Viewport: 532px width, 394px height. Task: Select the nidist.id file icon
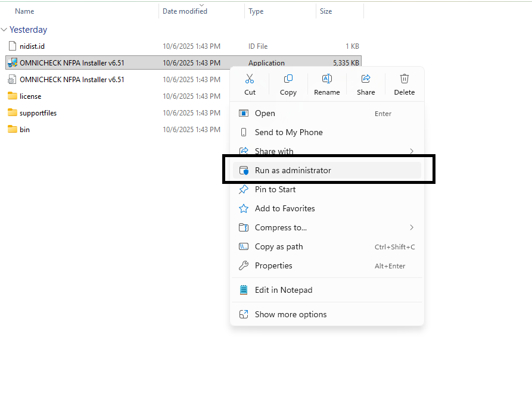[x=13, y=46]
